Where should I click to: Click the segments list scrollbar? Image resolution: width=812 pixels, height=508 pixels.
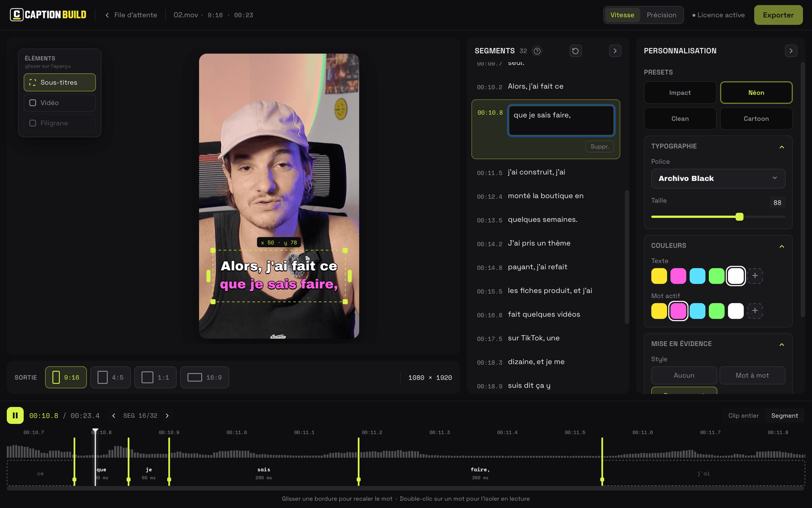pos(626,257)
